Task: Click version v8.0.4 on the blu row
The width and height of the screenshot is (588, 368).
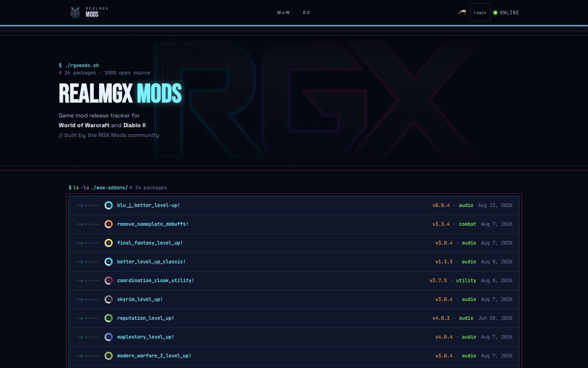Action: click(441, 205)
